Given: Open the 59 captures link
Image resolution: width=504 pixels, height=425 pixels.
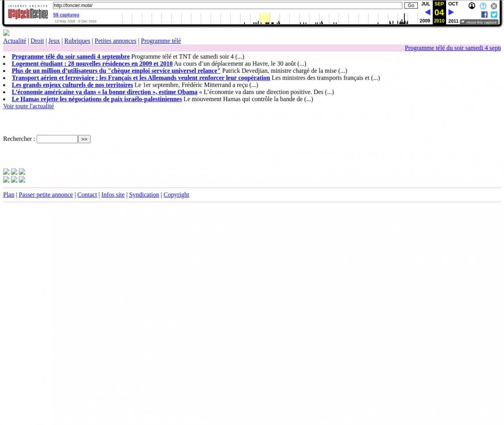Looking at the screenshot, I should click(x=66, y=15).
